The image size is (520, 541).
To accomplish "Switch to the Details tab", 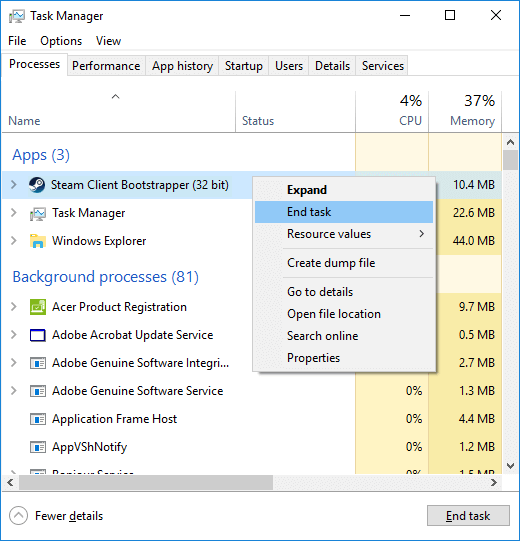I will pyautogui.click(x=332, y=66).
